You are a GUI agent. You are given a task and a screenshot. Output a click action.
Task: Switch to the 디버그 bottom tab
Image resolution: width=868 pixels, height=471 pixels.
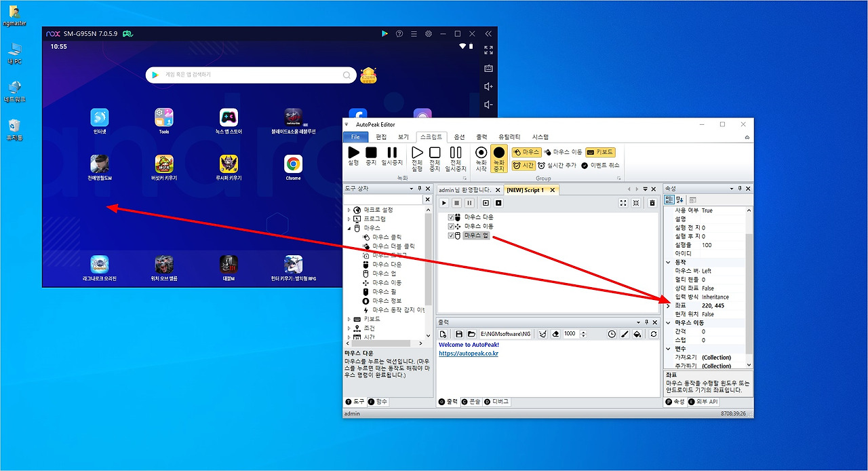pyautogui.click(x=496, y=402)
